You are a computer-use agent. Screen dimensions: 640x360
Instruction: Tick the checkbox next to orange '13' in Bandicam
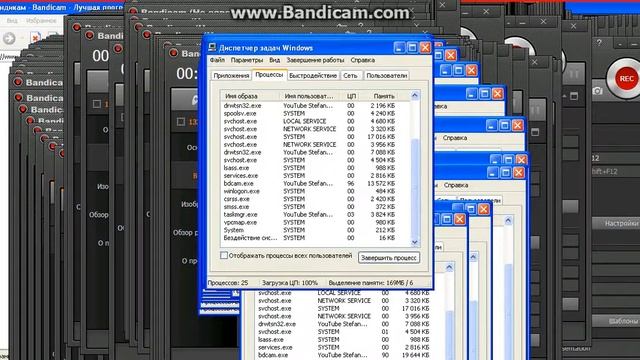click(x=181, y=121)
